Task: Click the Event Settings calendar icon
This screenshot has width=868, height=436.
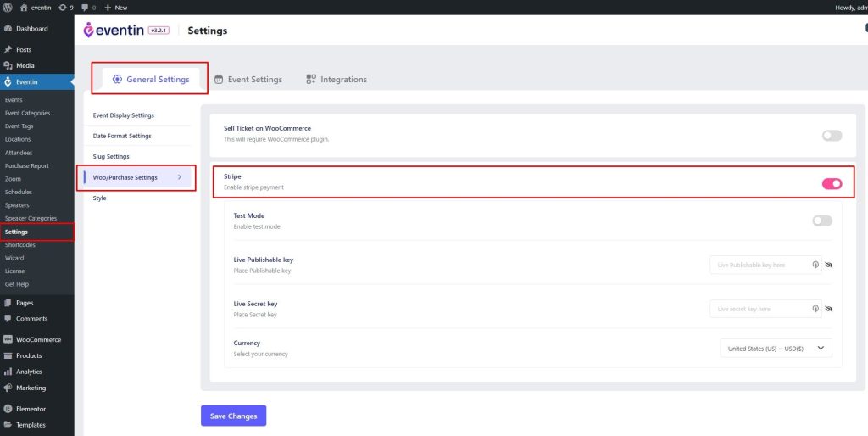Action: click(x=220, y=79)
